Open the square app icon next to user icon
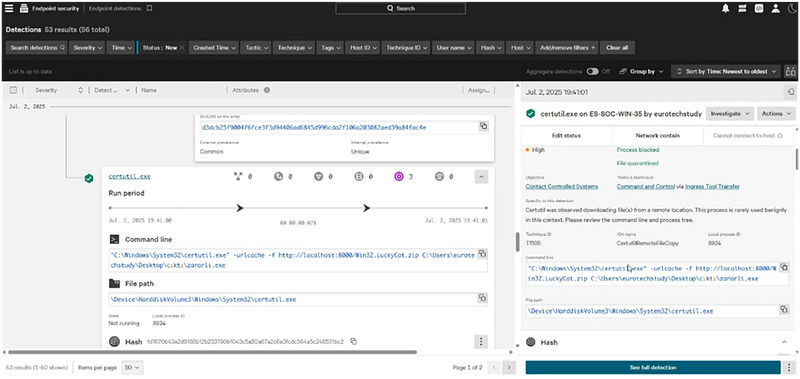Image resolution: width=800 pixels, height=379 pixels. coord(759,8)
